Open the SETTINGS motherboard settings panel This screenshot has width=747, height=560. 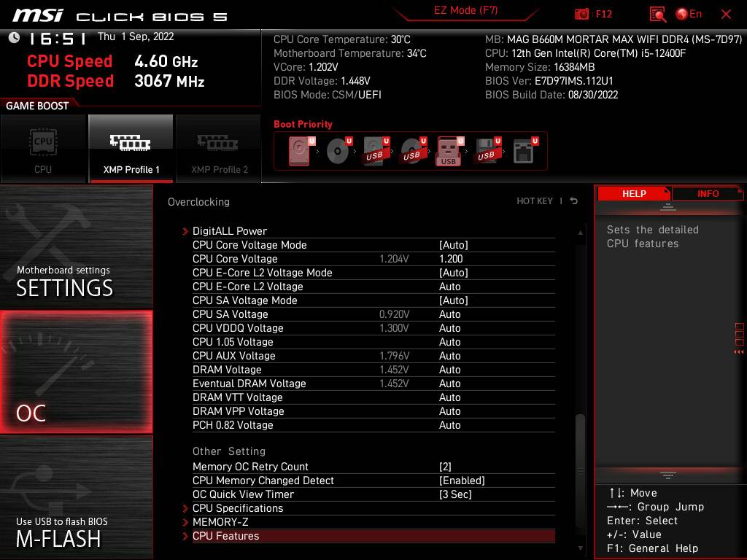point(76,246)
